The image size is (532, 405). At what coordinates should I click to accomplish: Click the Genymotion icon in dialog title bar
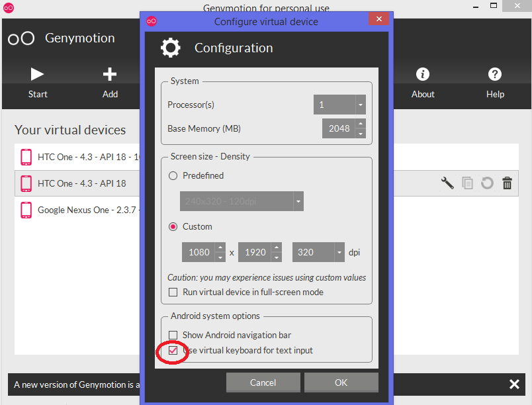pyautogui.click(x=152, y=21)
